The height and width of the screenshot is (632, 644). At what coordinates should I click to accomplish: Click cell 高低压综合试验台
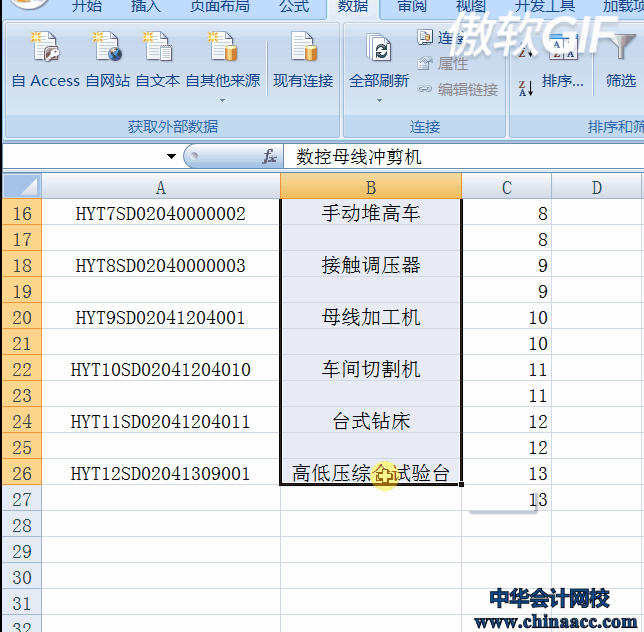[x=371, y=473]
